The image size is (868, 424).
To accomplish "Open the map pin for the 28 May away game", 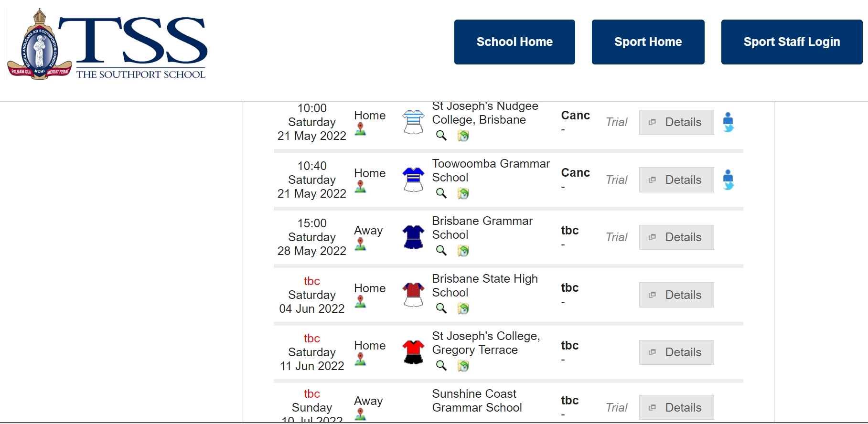I will pyautogui.click(x=360, y=244).
